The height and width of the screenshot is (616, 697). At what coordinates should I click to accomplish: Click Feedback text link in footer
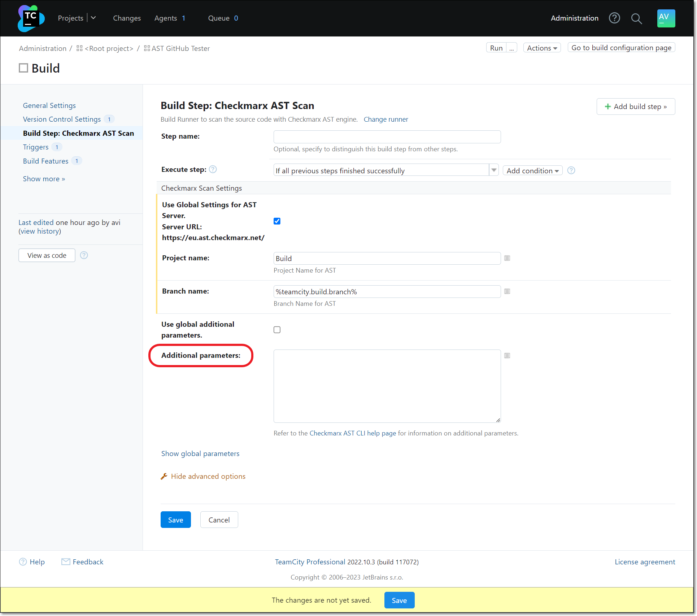[x=88, y=562]
